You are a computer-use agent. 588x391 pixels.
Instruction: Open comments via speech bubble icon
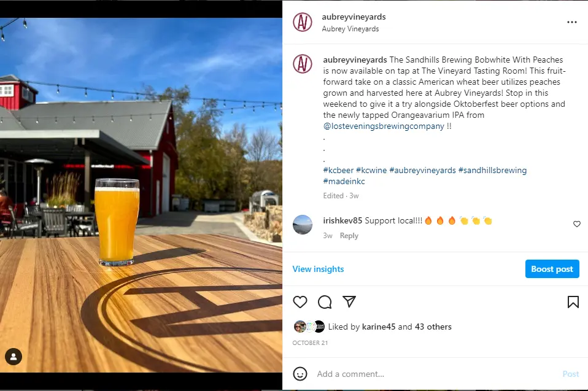coord(325,302)
